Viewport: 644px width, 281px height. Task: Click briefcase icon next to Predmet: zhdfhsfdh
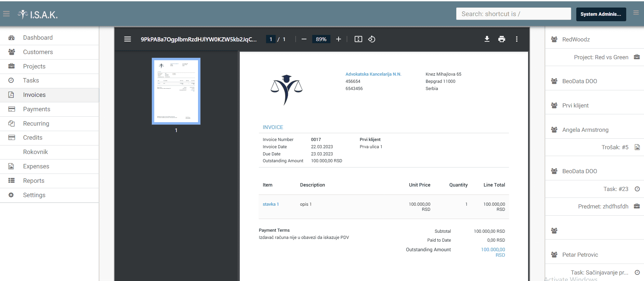coord(637,206)
